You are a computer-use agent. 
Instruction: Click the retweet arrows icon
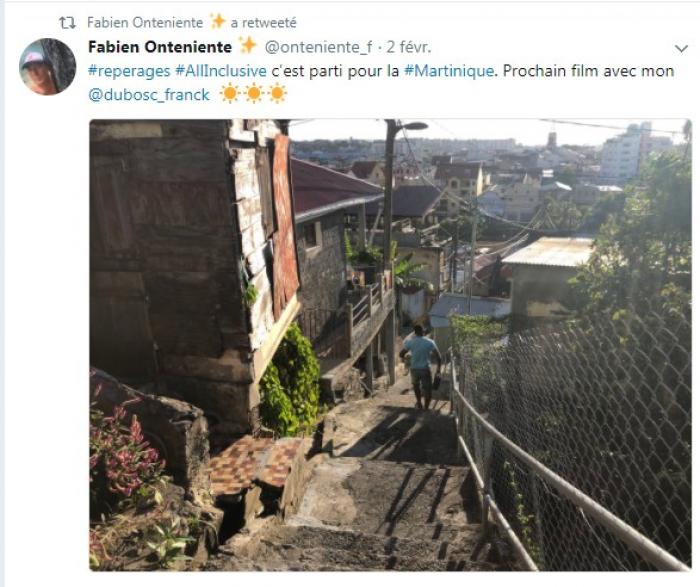tap(67, 23)
